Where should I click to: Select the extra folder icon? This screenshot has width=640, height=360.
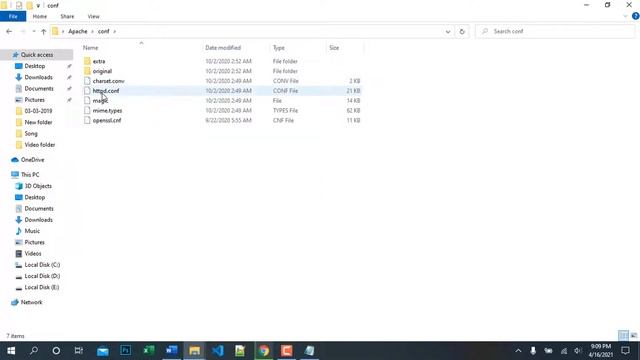pos(87,61)
